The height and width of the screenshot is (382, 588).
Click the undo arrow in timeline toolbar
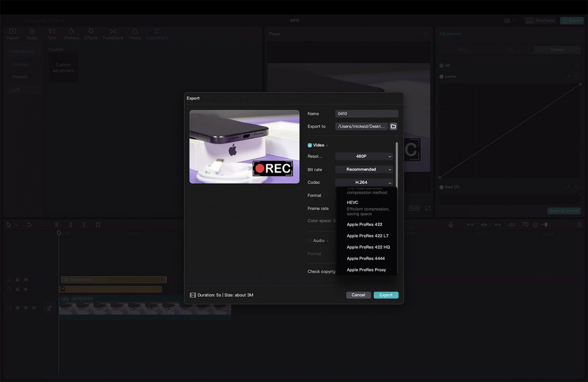click(x=29, y=225)
